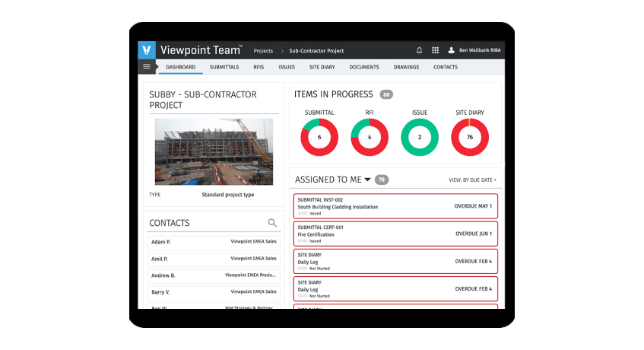Image resolution: width=644 pixels, height=350 pixels.
Task: Click the OVERDUE MAY 1 label
Action: tap(473, 206)
